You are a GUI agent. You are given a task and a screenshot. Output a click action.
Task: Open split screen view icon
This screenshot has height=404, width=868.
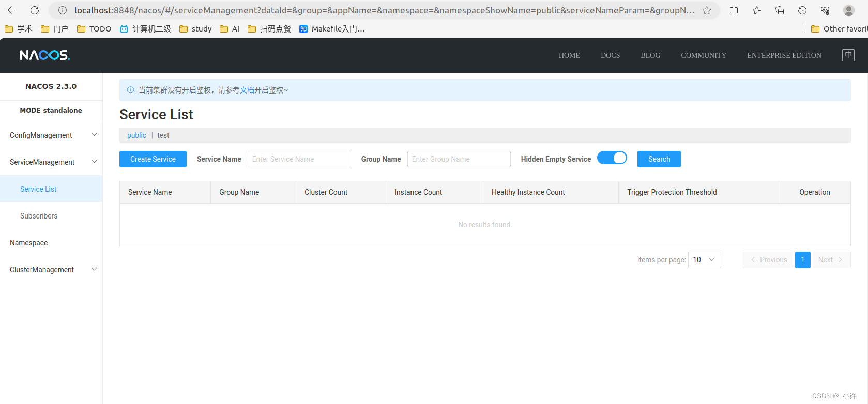[734, 10]
